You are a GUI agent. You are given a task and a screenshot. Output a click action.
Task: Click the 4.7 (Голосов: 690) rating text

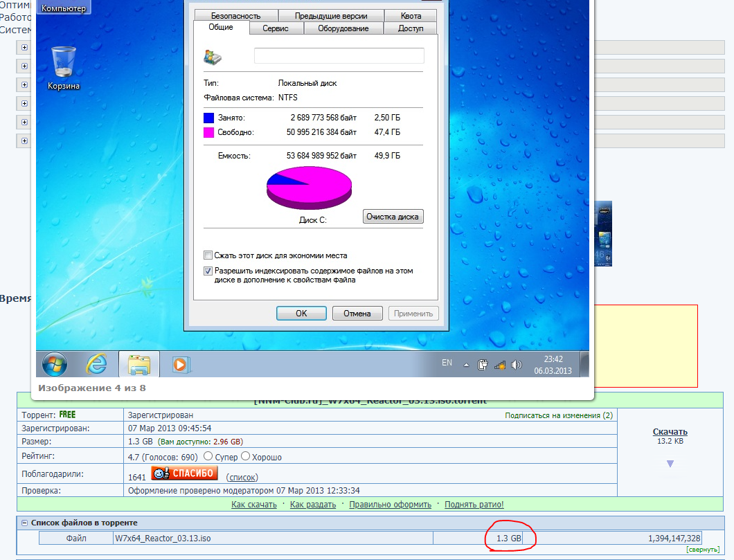pyautogui.click(x=163, y=457)
